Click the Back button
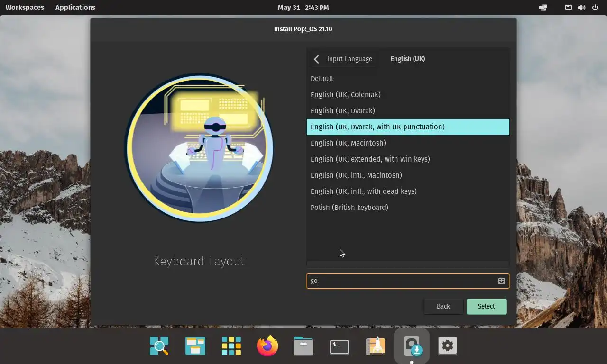The width and height of the screenshot is (607, 364). [443, 307]
